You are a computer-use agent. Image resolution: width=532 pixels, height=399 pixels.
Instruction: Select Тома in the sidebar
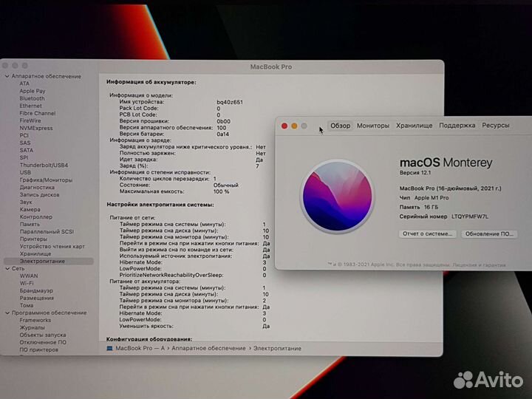point(26,305)
